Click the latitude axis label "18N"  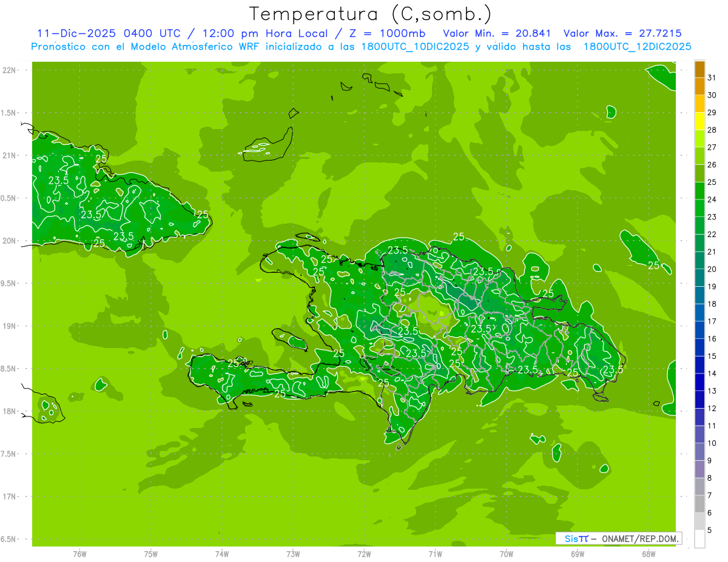pos(10,412)
